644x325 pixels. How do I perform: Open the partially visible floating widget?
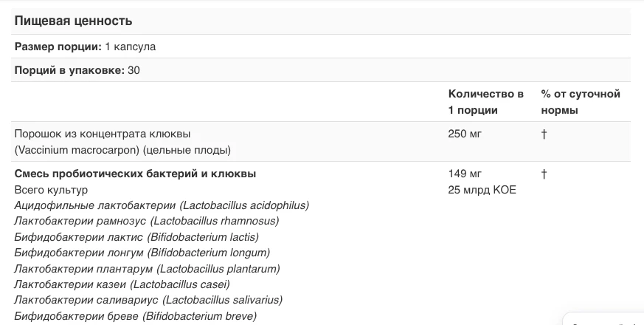point(603,319)
